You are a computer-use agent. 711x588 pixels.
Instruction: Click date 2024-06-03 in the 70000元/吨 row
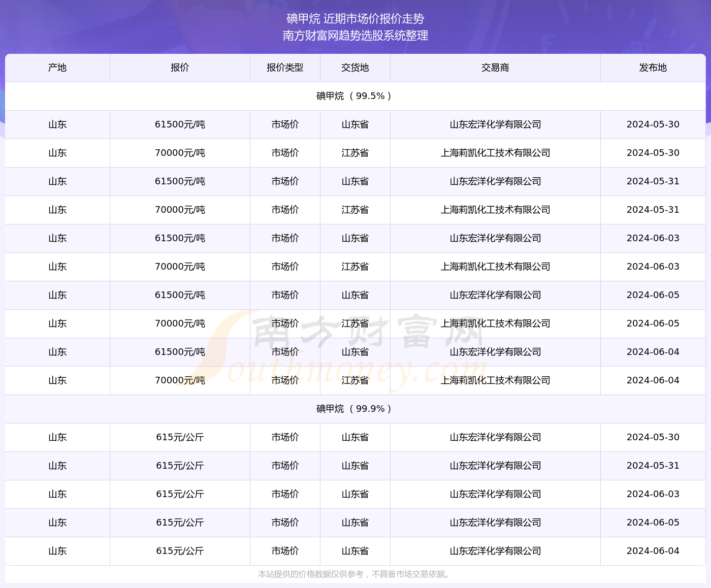653,267
